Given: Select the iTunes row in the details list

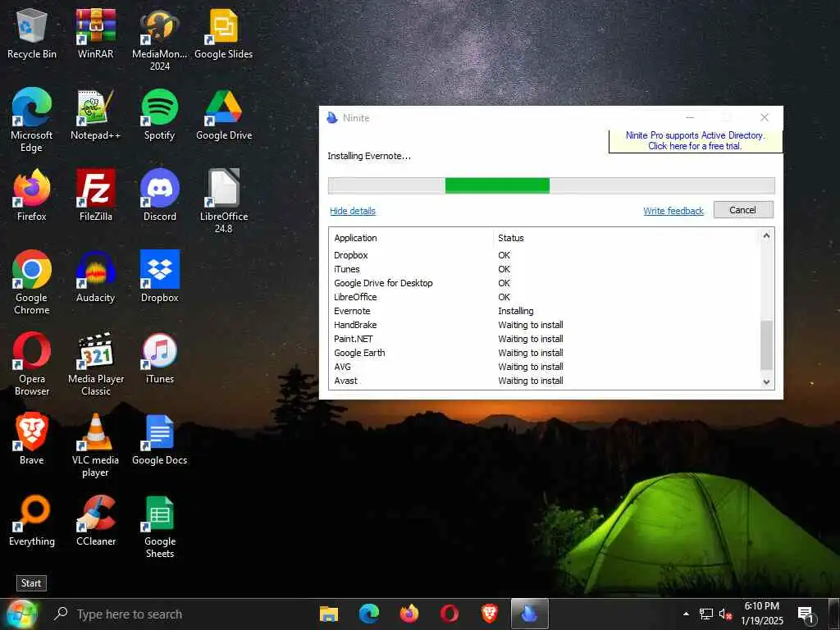Looking at the screenshot, I should click(545, 269).
